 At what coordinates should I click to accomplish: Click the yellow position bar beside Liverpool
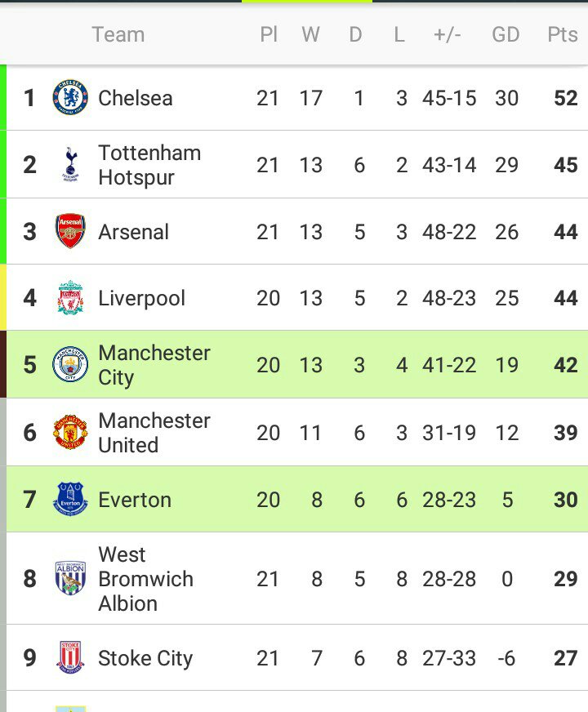[x=3, y=298]
